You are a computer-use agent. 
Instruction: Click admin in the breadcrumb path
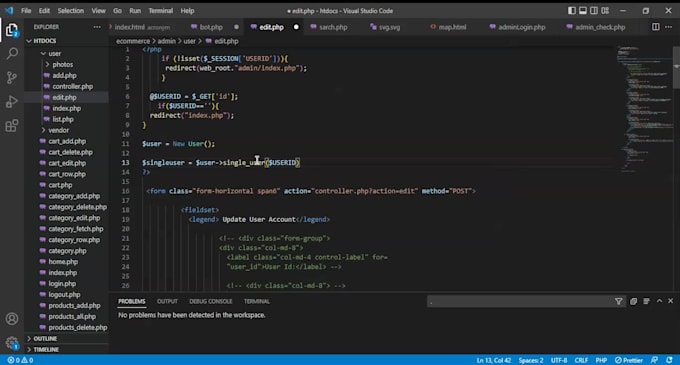pos(167,41)
